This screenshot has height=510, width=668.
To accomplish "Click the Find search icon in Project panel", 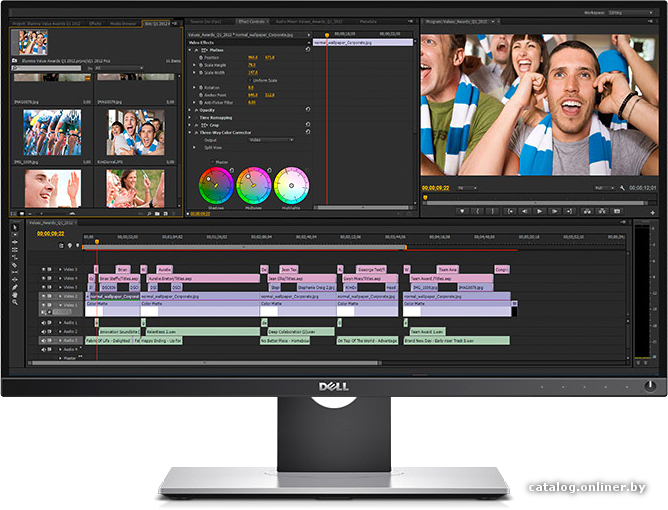I will (x=149, y=213).
